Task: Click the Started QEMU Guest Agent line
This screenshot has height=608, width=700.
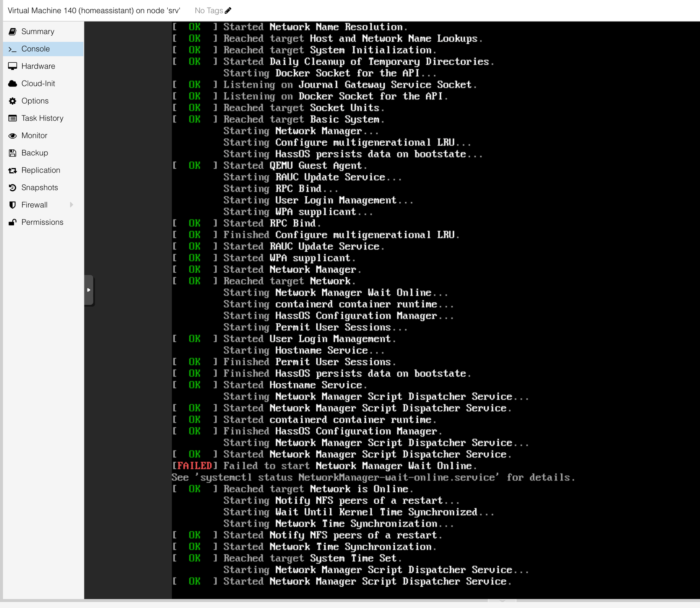Action: pyautogui.click(x=269, y=166)
